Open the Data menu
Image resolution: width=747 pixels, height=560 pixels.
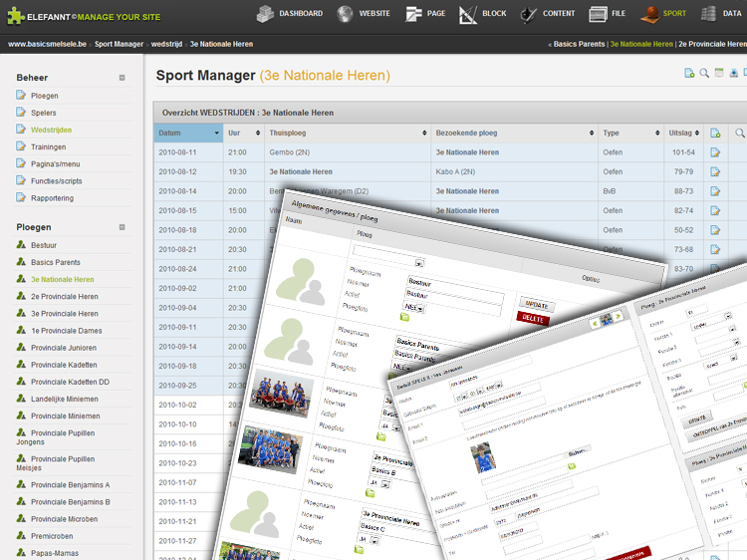(721, 14)
